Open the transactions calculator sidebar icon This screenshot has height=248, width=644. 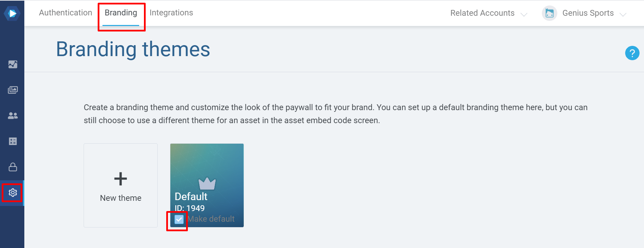click(13, 141)
